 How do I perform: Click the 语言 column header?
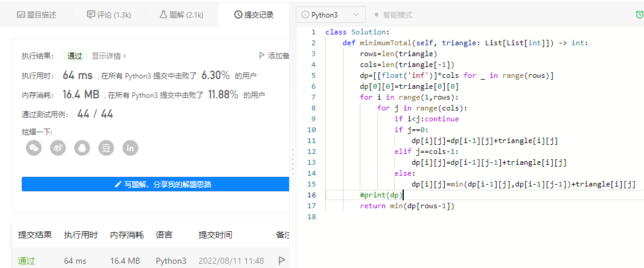[164, 235]
